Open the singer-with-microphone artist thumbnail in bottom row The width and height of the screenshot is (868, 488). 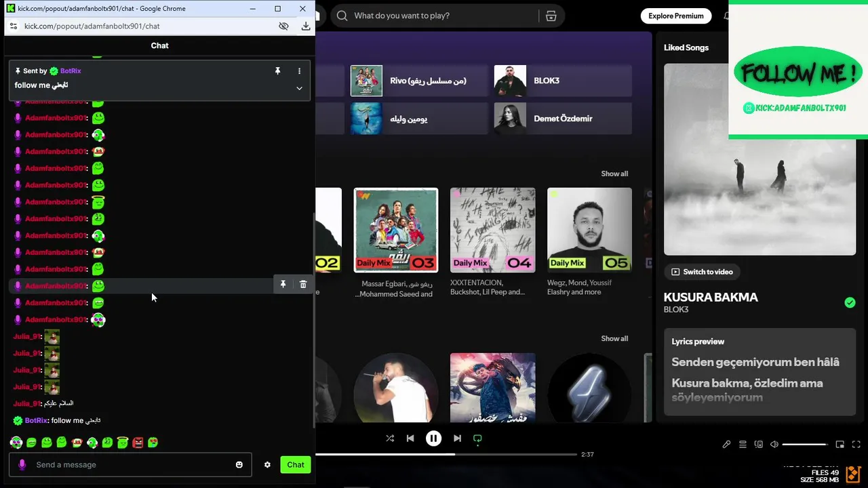tap(396, 388)
